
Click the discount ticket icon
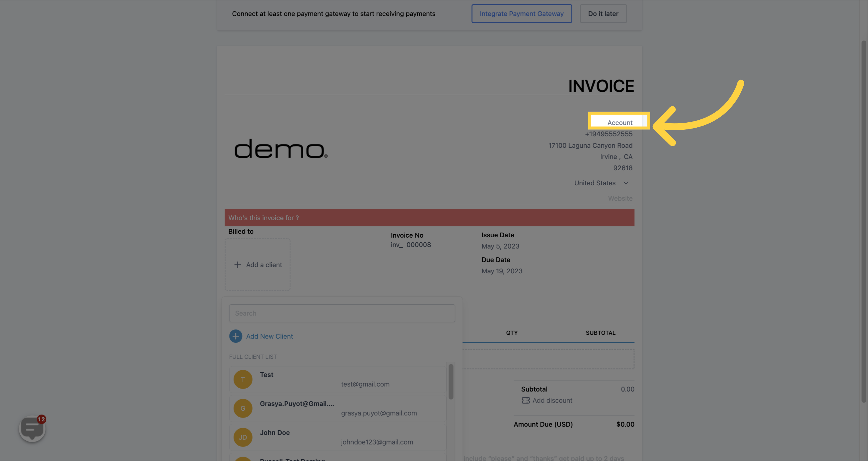(x=525, y=400)
